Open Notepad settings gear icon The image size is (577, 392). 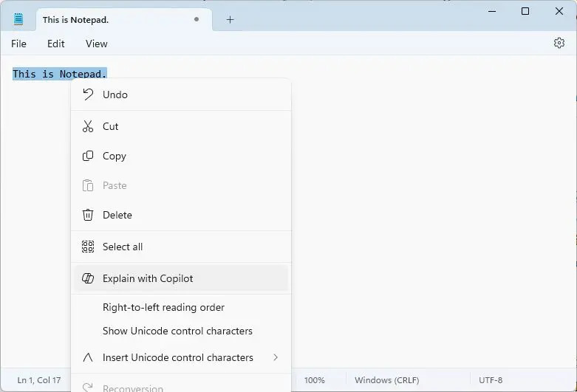(559, 44)
